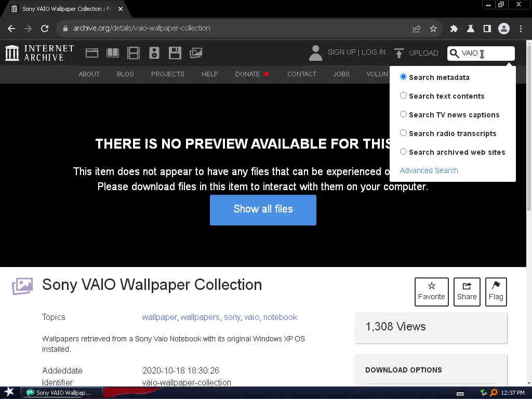Open the notebook topic link
The height and width of the screenshot is (399, 532).
click(280, 317)
